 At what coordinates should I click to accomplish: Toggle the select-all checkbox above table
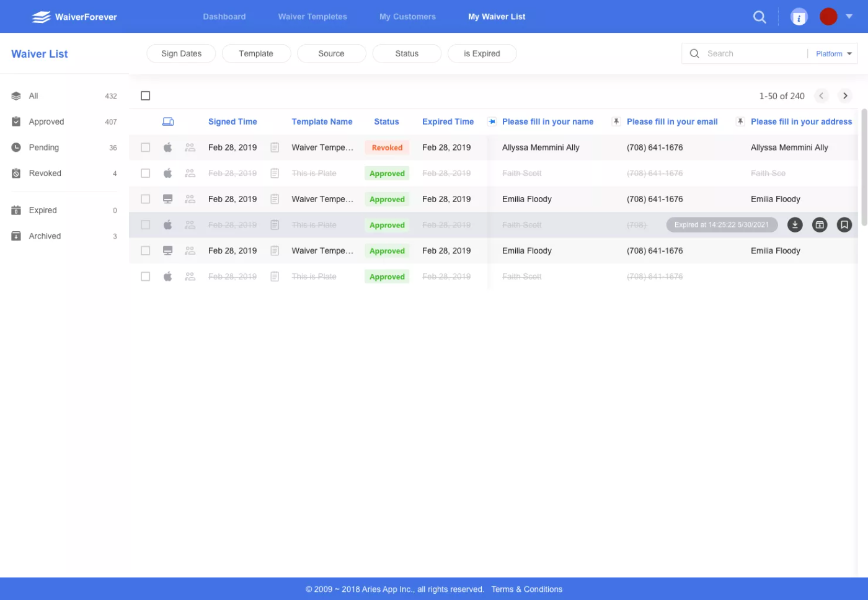[146, 96]
